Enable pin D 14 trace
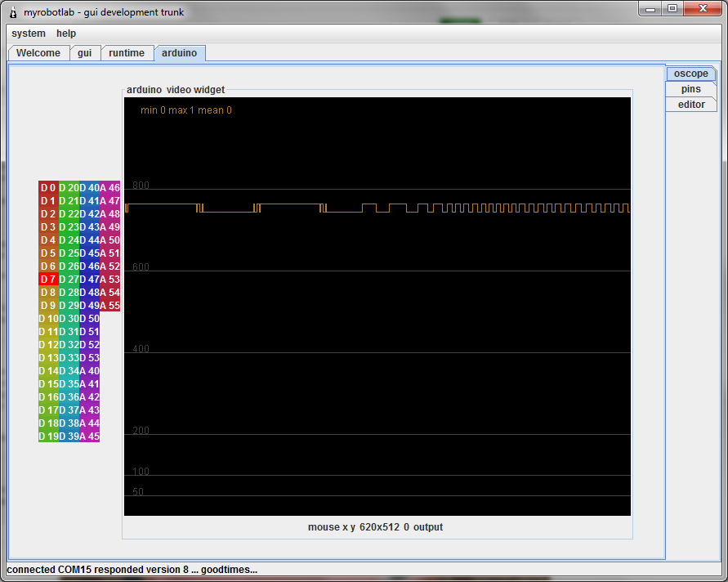Image resolution: width=728 pixels, height=582 pixels. (x=48, y=370)
